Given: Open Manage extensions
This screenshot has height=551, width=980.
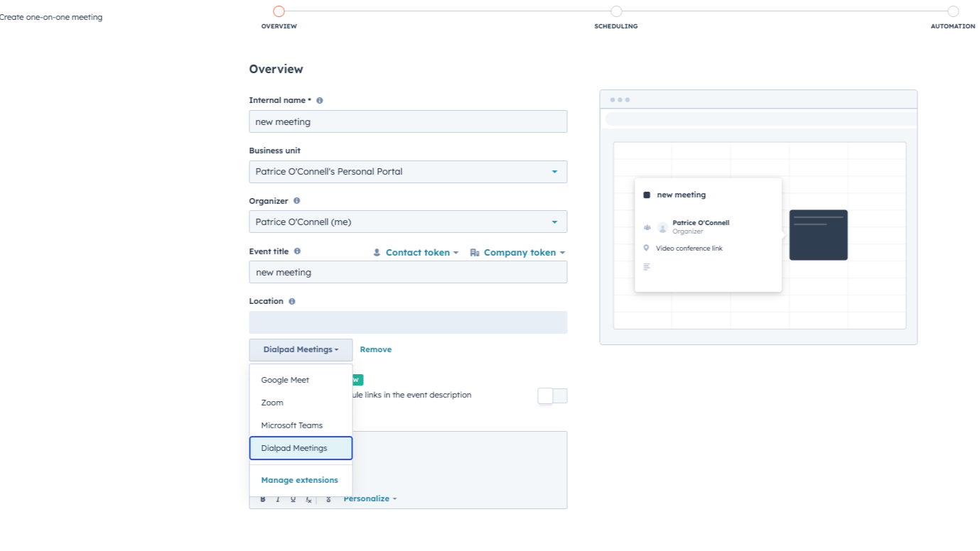Looking at the screenshot, I should [x=299, y=480].
